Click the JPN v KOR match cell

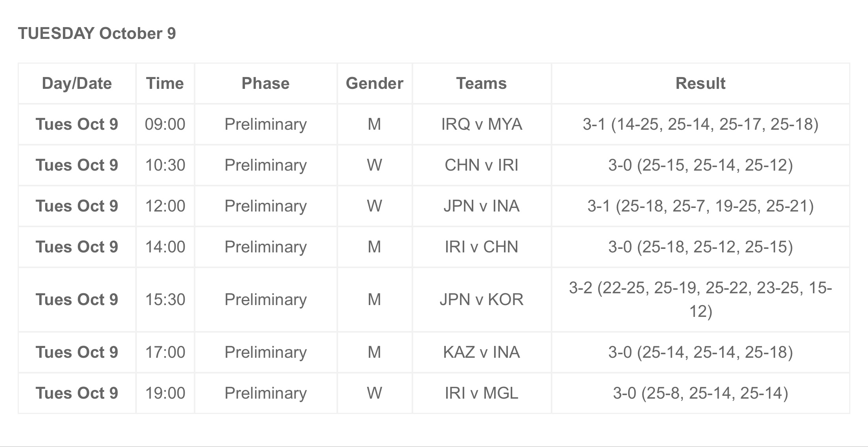pyautogui.click(x=482, y=300)
